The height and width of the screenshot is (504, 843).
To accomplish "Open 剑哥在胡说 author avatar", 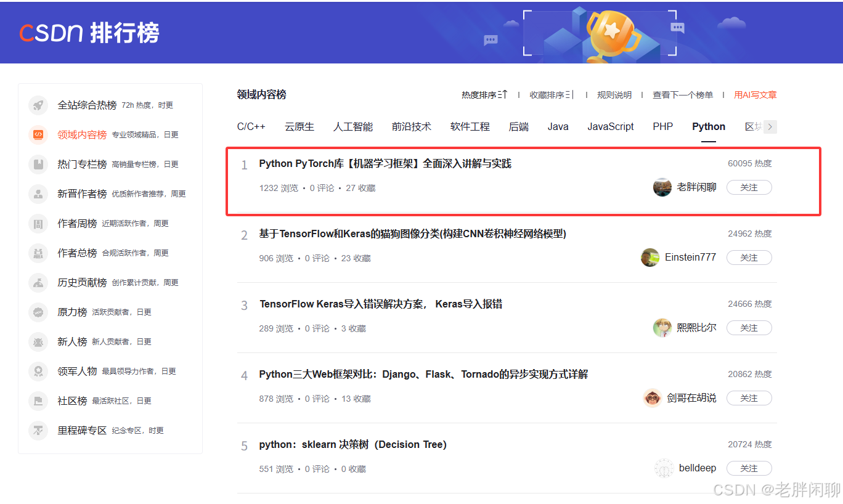I will [x=652, y=398].
